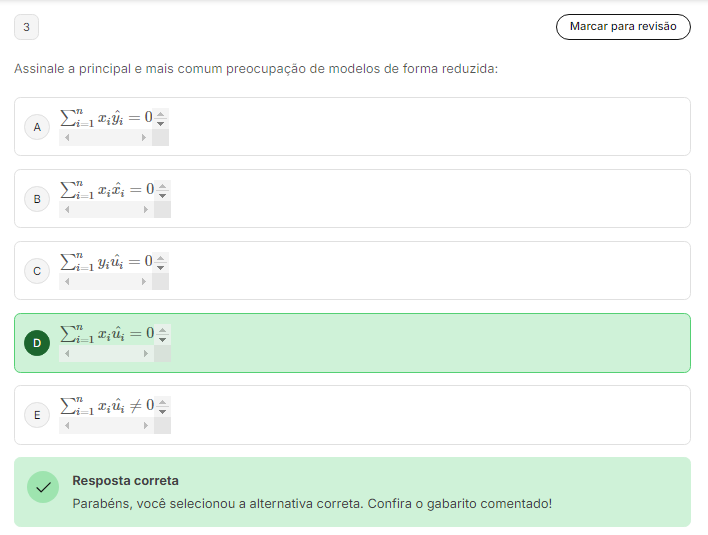Click horizontal scrollbar track under option E formula
The image size is (708, 535).
point(105,426)
